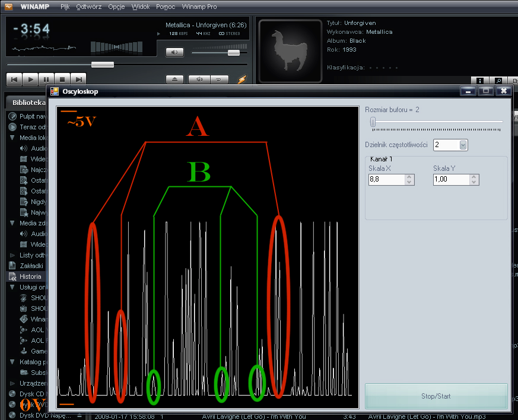
Task: Click the Rozmiar buforu slider handle
Action: coord(373,122)
